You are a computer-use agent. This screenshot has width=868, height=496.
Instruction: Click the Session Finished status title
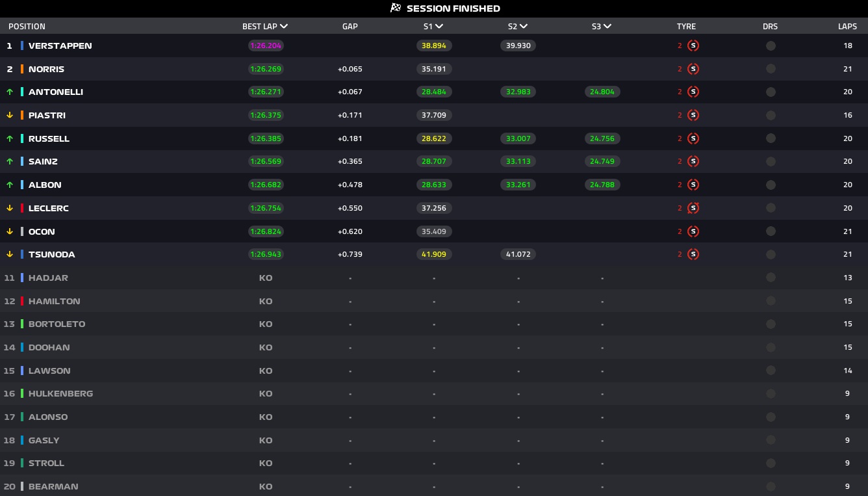click(x=453, y=8)
